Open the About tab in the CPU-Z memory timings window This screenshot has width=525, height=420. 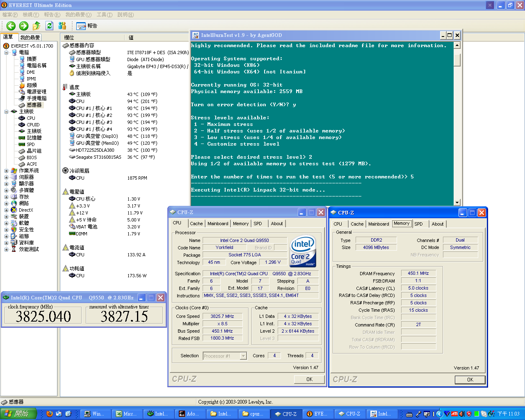coord(438,224)
